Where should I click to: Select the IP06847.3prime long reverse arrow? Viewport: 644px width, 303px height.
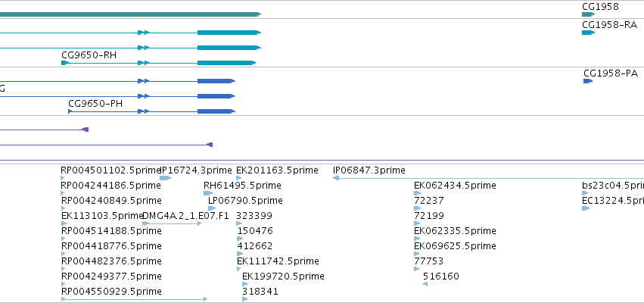click(x=488, y=178)
